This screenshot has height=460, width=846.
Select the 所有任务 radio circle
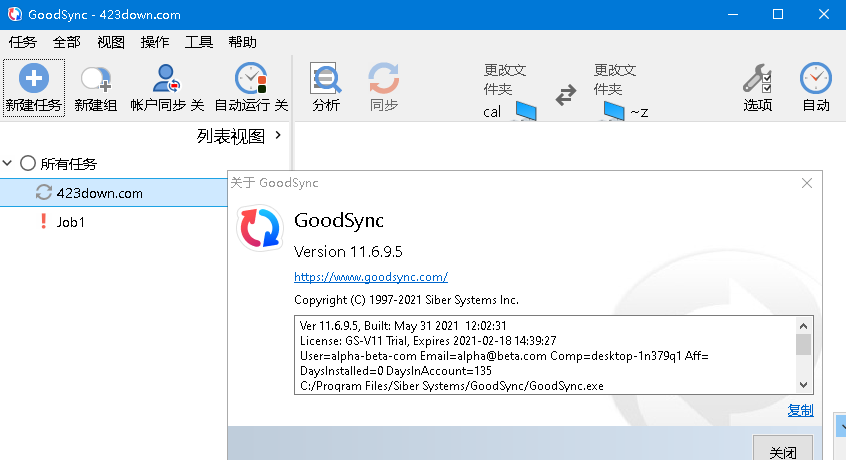[28, 163]
